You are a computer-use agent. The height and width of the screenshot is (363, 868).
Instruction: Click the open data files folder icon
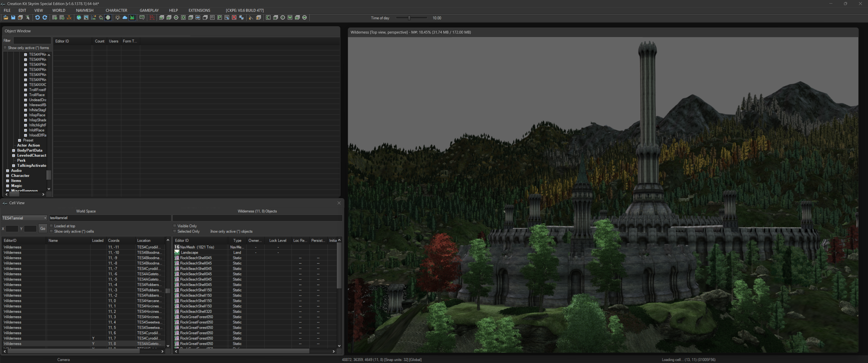coord(6,17)
